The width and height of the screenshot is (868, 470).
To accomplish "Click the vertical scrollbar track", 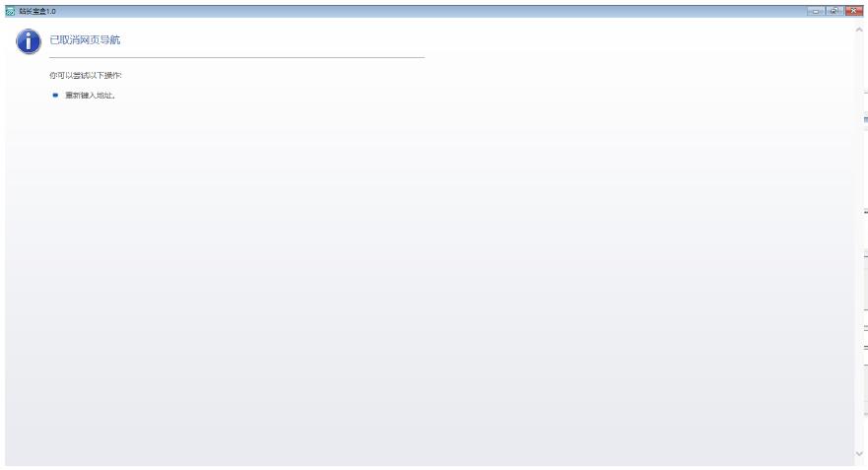I will (x=858, y=240).
